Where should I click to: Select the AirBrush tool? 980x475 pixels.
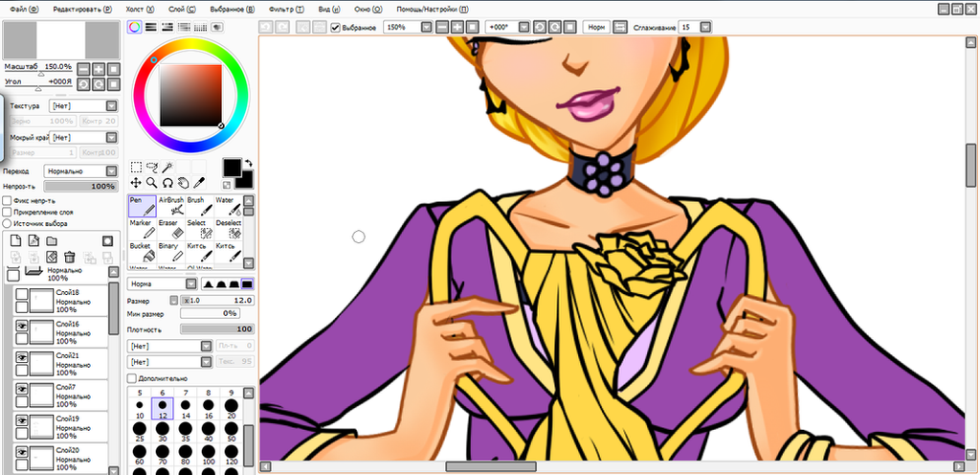tap(170, 206)
